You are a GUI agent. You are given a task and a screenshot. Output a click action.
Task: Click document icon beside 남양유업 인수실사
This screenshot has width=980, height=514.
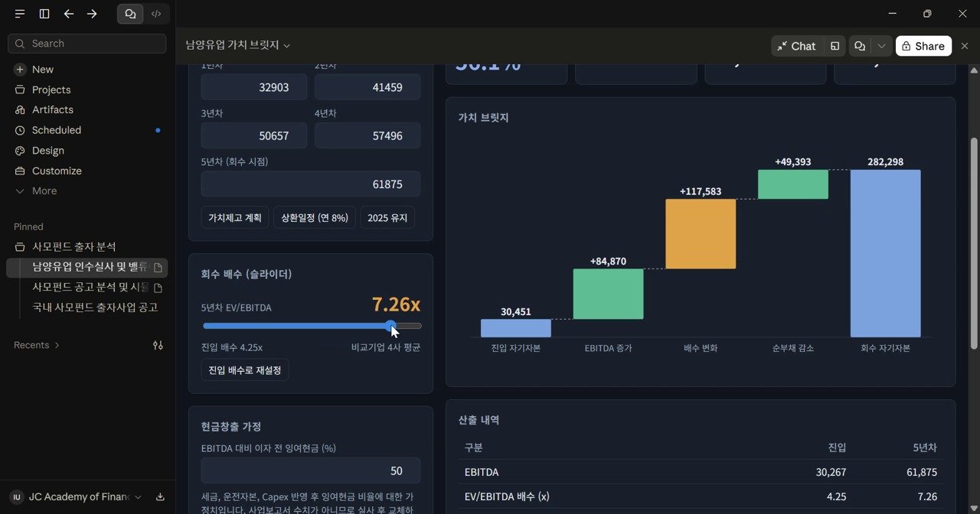coord(158,268)
